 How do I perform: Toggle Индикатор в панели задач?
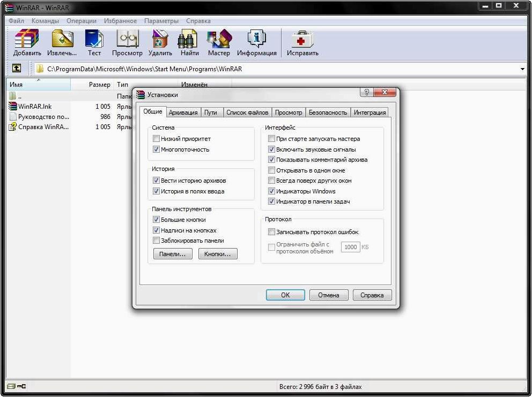271,201
